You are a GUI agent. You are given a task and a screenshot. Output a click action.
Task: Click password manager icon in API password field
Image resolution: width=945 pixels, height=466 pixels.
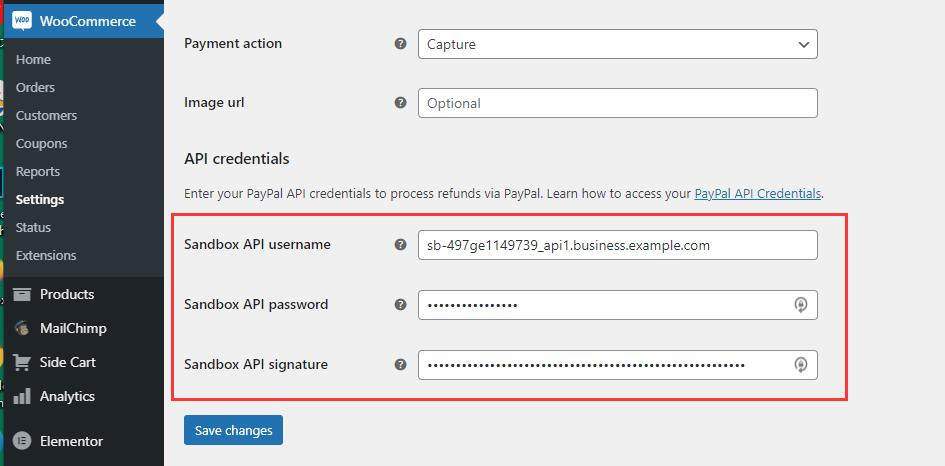800,305
